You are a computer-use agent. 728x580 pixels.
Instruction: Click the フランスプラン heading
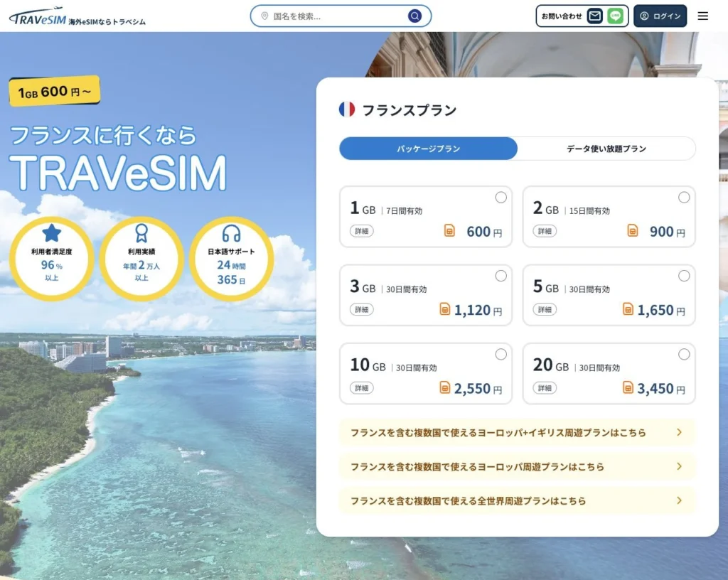tap(409, 110)
